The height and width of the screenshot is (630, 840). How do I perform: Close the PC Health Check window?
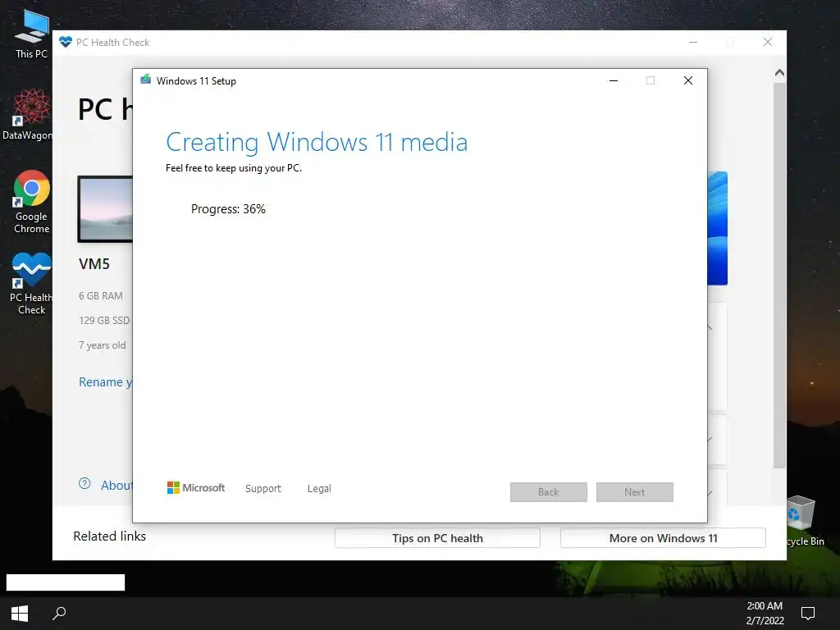[768, 43]
